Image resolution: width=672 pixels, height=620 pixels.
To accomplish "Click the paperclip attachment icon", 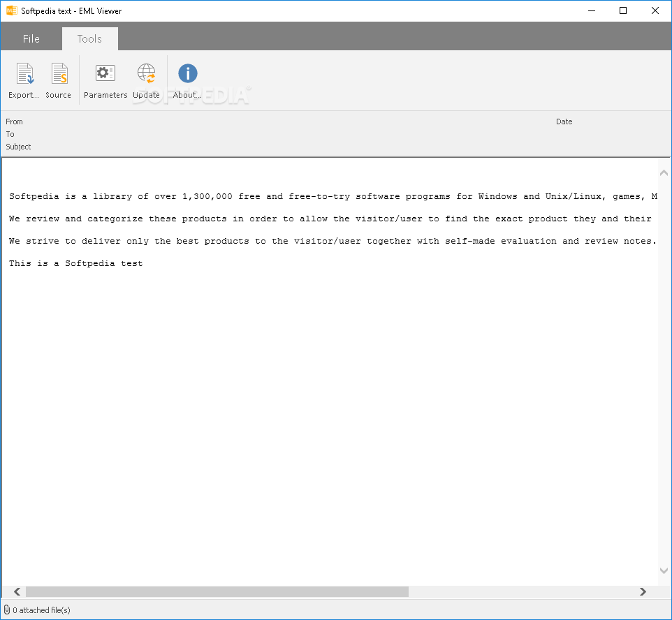I will pos(7,610).
